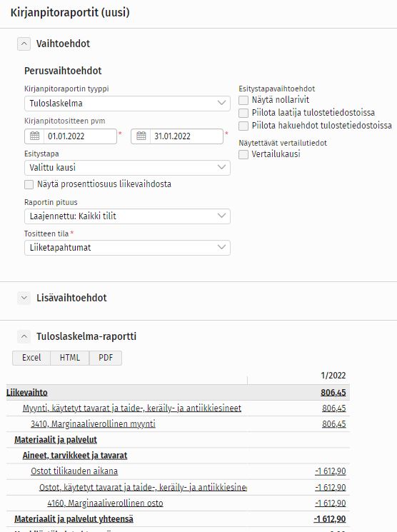The width and height of the screenshot is (397, 532).
Task: Toggle the Vertailukausi checkbox
Action: point(243,154)
